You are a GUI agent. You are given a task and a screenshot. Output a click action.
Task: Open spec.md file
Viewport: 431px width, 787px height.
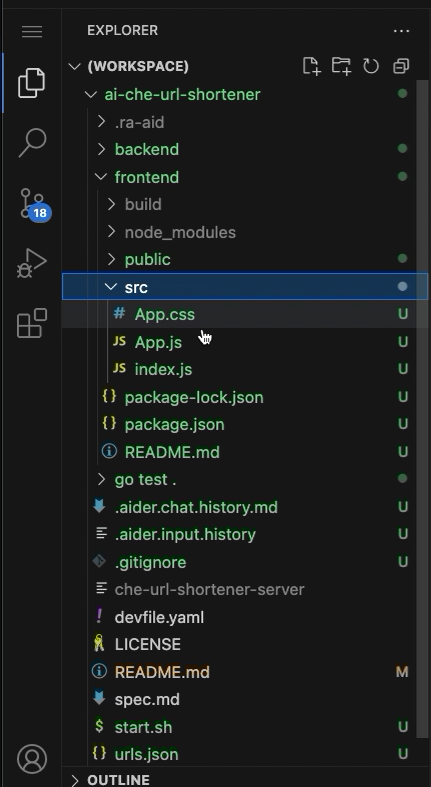[147, 700]
